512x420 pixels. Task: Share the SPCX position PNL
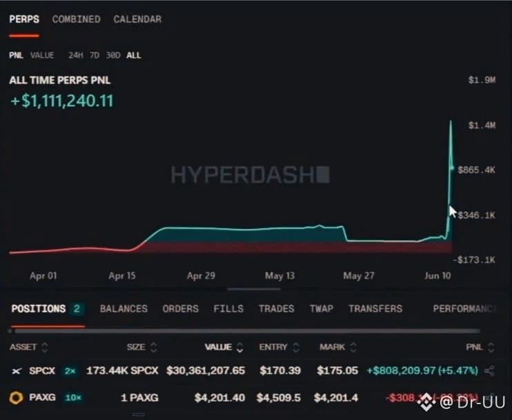(x=489, y=371)
